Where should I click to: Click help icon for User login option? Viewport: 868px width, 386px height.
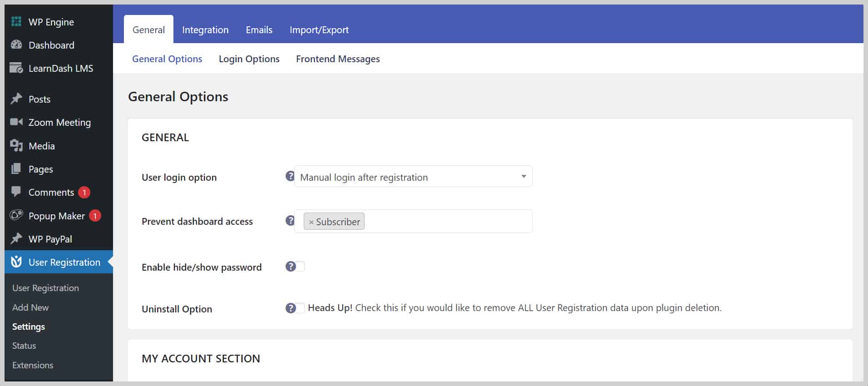click(x=290, y=176)
